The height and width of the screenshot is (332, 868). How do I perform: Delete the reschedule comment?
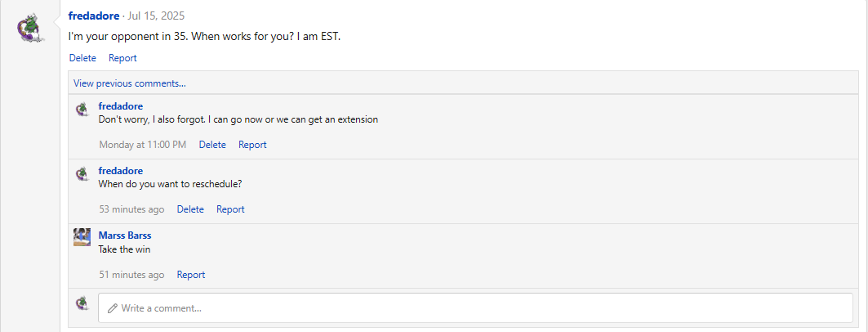pos(190,209)
